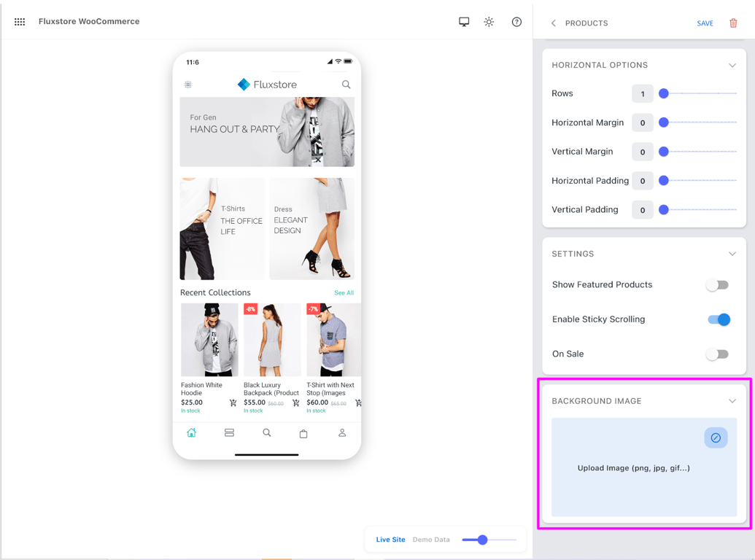Switch theme with the sun icon
Viewport: 755px width, 560px height.
coord(489,22)
